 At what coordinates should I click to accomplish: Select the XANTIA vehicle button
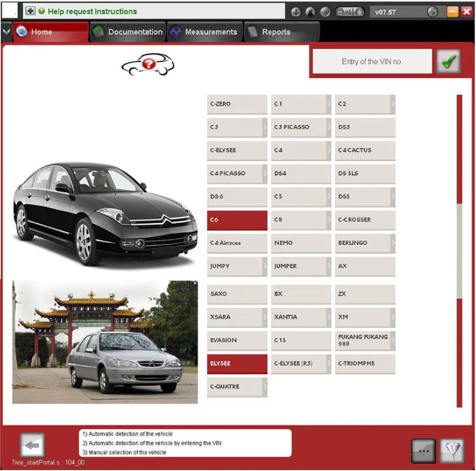(x=300, y=317)
